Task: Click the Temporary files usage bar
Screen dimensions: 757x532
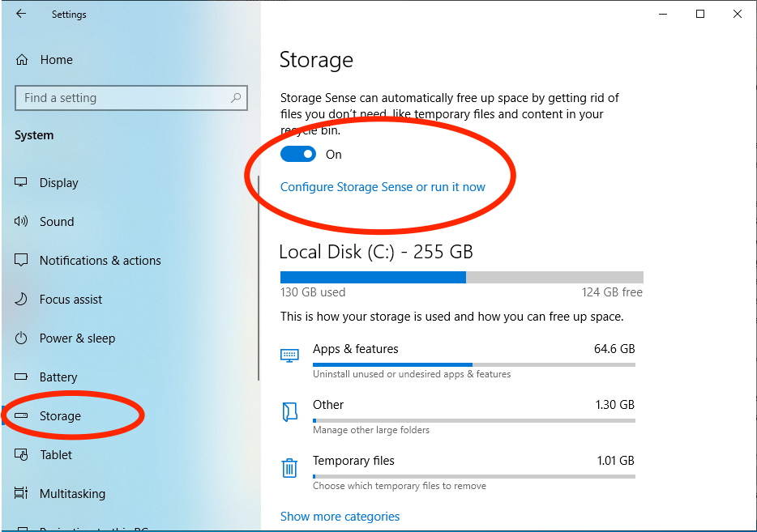Action: [x=474, y=477]
